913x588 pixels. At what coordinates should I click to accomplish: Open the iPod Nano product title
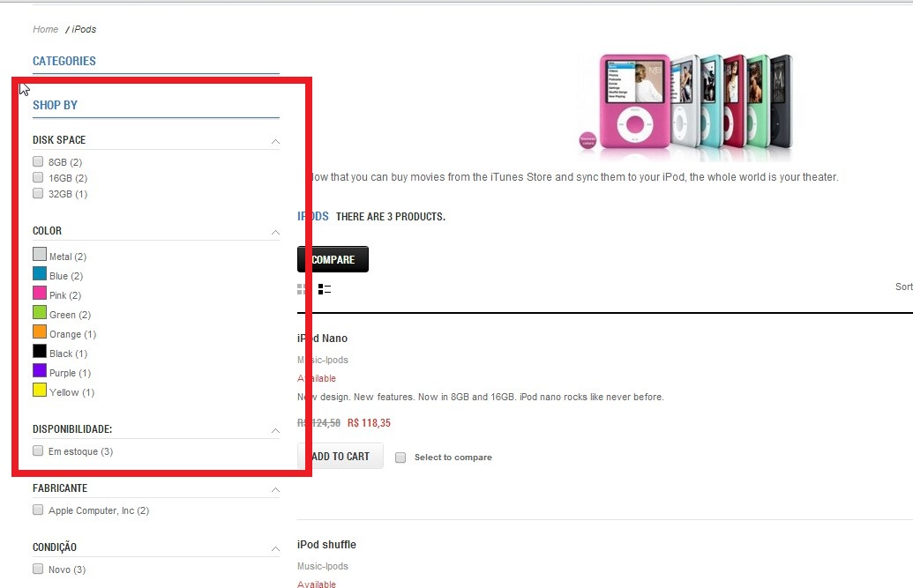click(x=322, y=339)
